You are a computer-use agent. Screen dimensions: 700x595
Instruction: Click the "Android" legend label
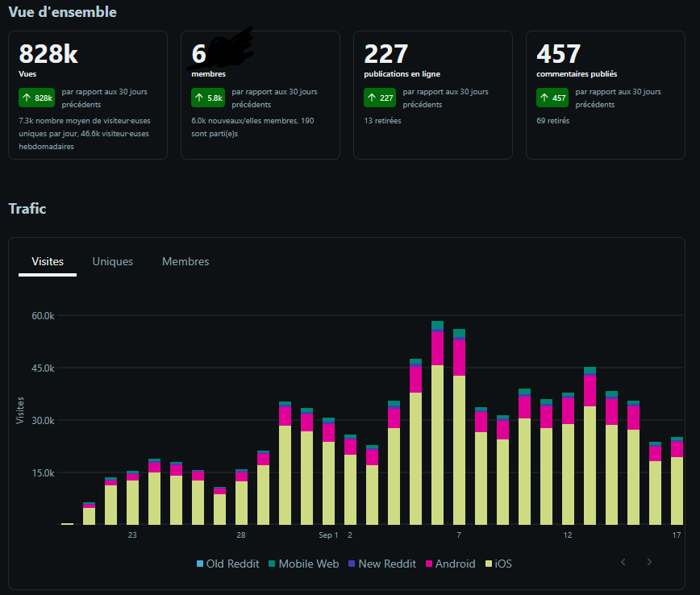455,564
